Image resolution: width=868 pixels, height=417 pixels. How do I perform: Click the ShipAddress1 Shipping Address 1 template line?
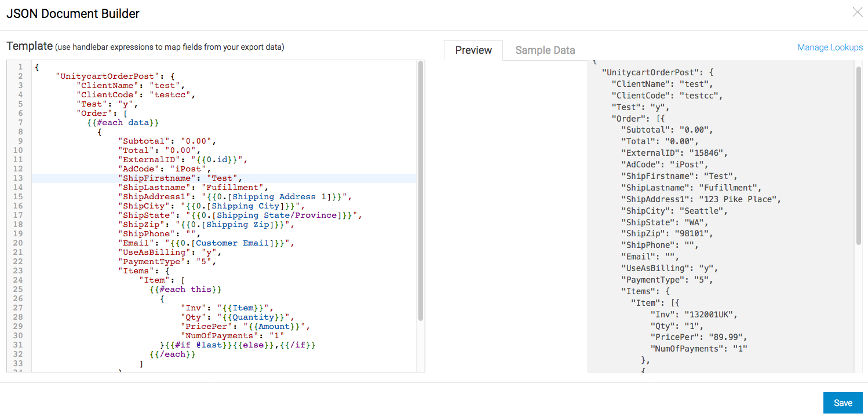(x=235, y=197)
